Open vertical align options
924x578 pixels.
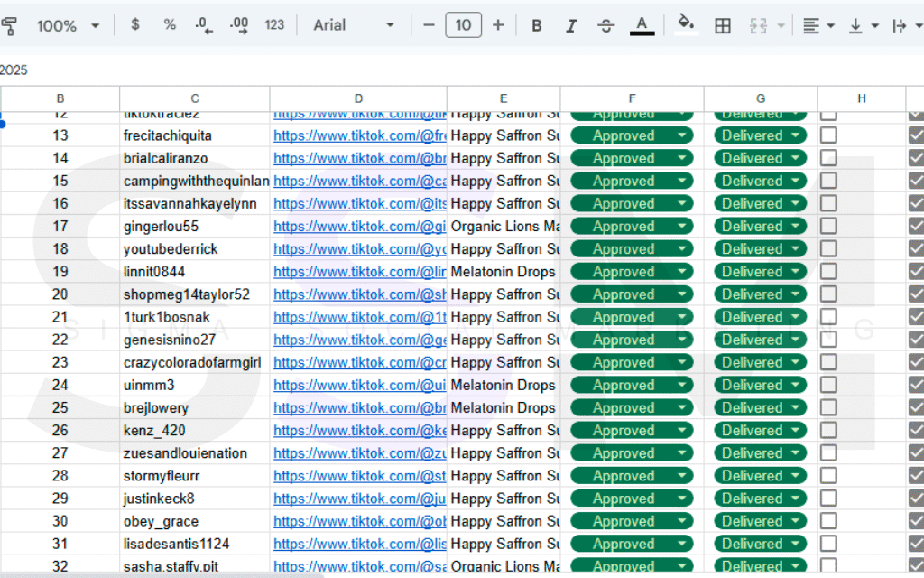(863, 25)
